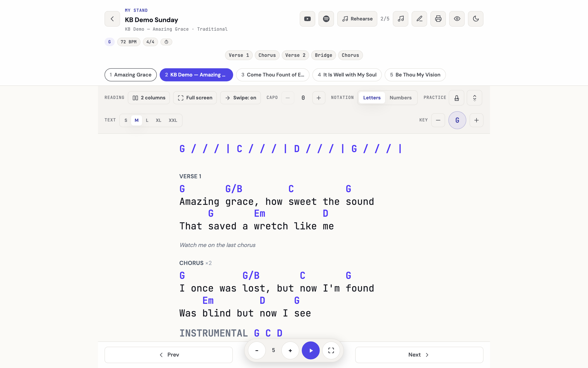Transpose the key down with minus
Viewport: 588px width, 368px height.
coord(438,120)
